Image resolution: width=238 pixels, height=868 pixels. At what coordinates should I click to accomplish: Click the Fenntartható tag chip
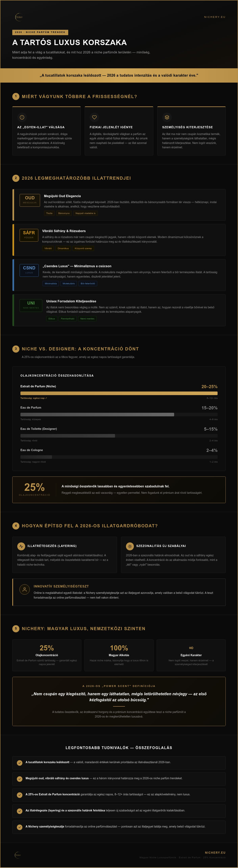(x=68, y=318)
